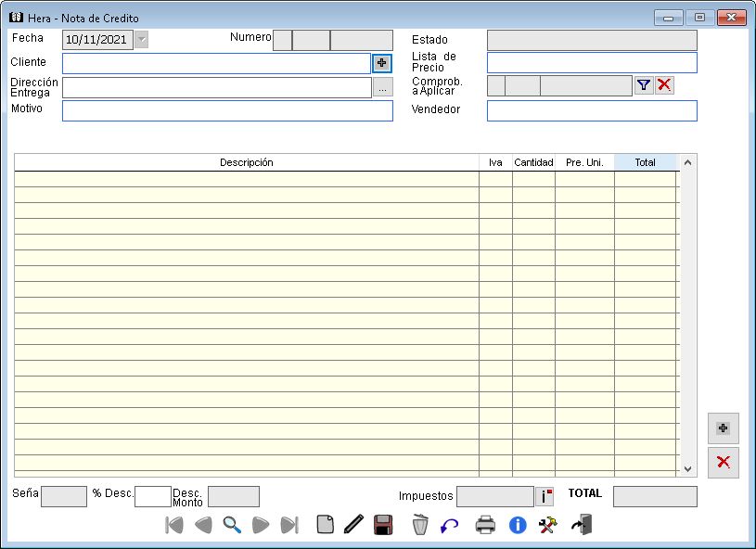Screen dimensions: 756x549
Task: Undo changes with the blue arrow
Action: pos(450,525)
